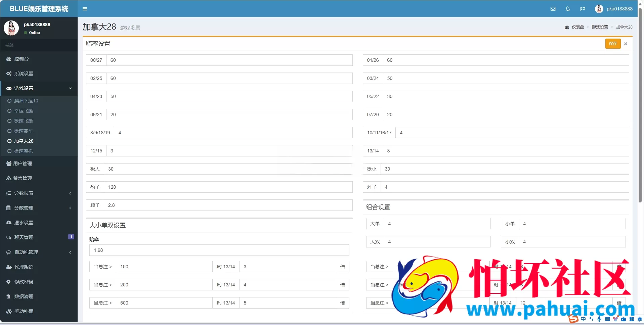Open 禁言管理 warning item
This screenshot has height=325, width=644.
pos(39,178)
